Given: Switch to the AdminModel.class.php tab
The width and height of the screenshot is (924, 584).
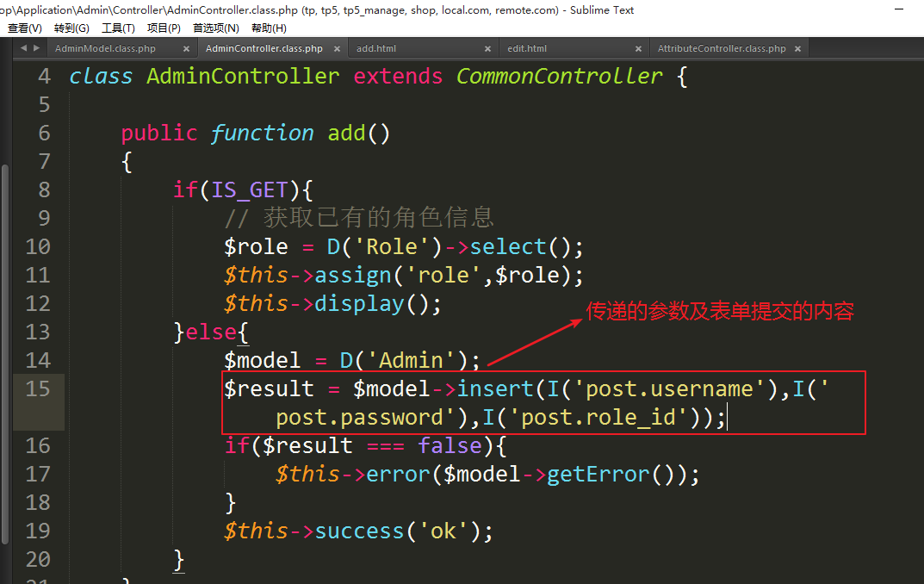Looking at the screenshot, I should [105, 49].
